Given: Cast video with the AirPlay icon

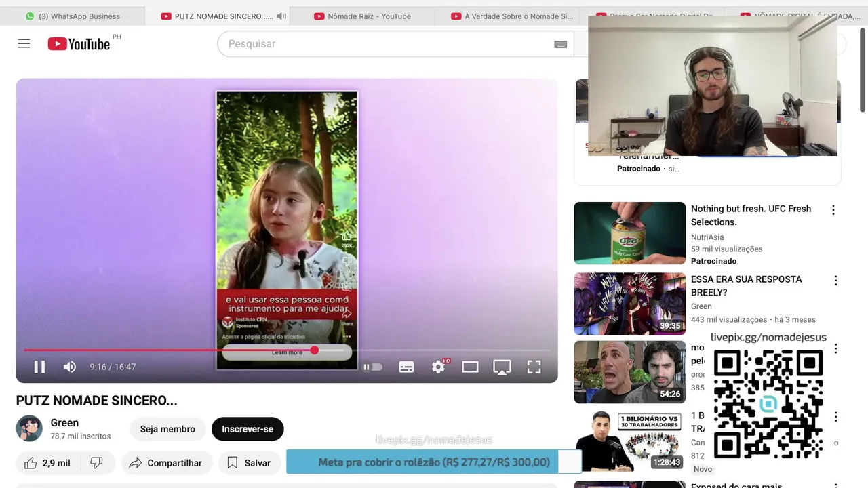Looking at the screenshot, I should click(502, 367).
